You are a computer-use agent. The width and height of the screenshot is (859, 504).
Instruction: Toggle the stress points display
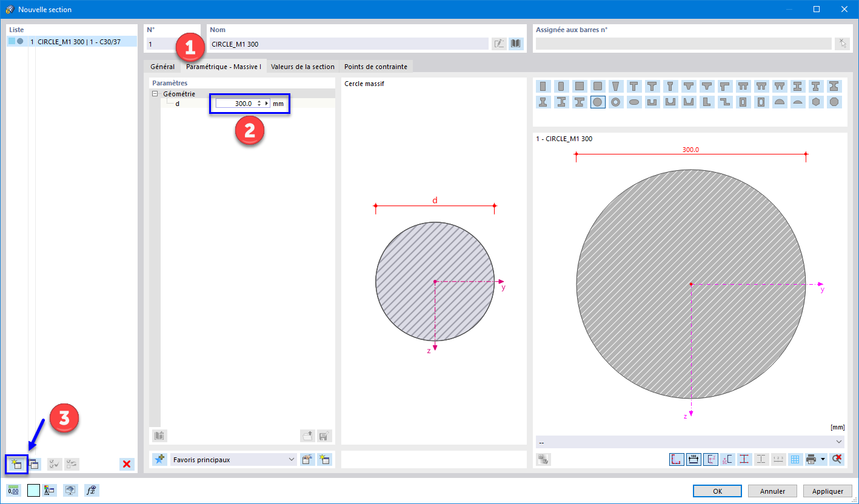tap(744, 459)
